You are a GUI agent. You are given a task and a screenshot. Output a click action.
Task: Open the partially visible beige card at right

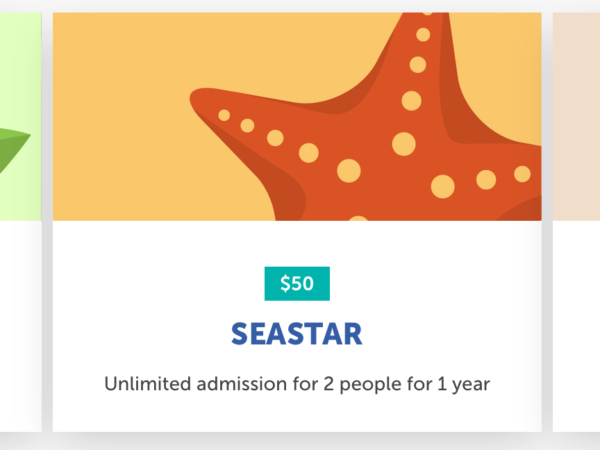pyautogui.click(x=576, y=222)
